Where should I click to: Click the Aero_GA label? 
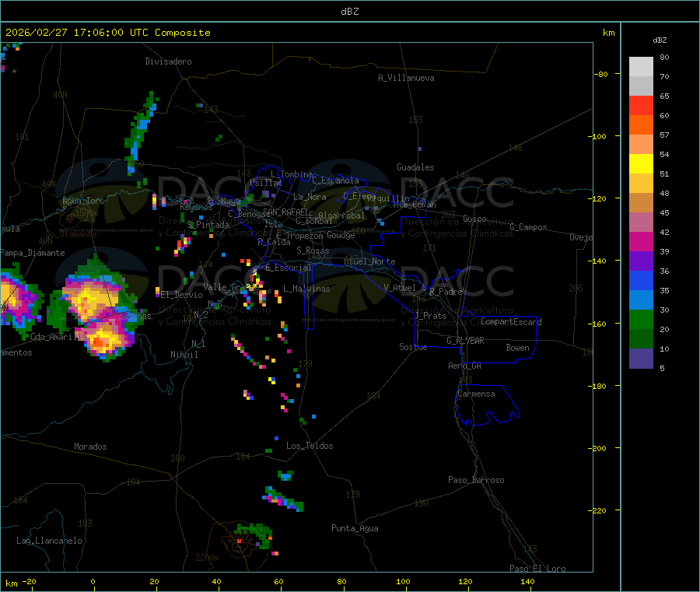tap(465, 366)
